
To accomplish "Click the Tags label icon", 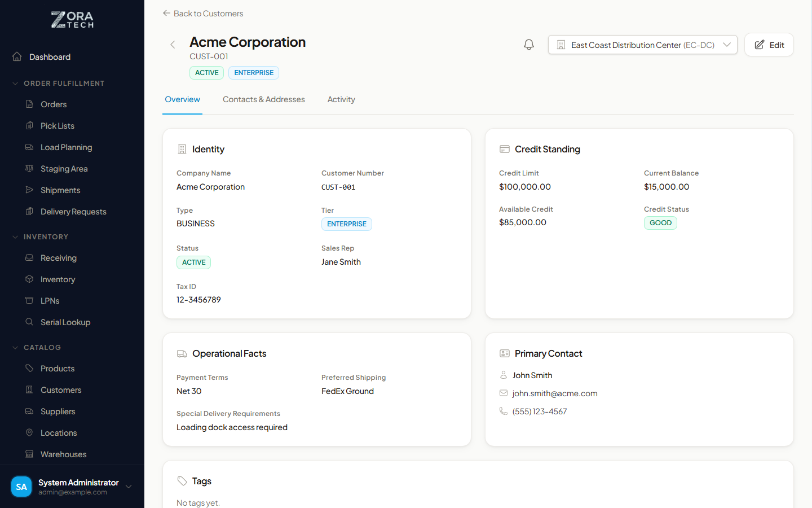I will (182, 481).
